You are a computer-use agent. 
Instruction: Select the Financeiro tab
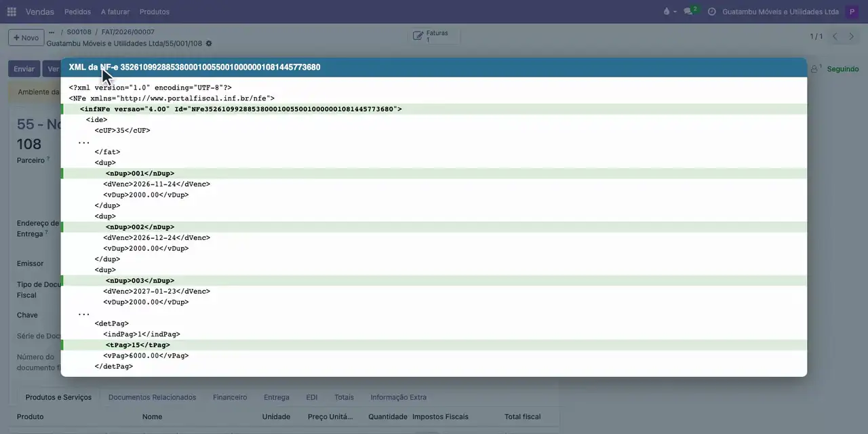coord(230,397)
